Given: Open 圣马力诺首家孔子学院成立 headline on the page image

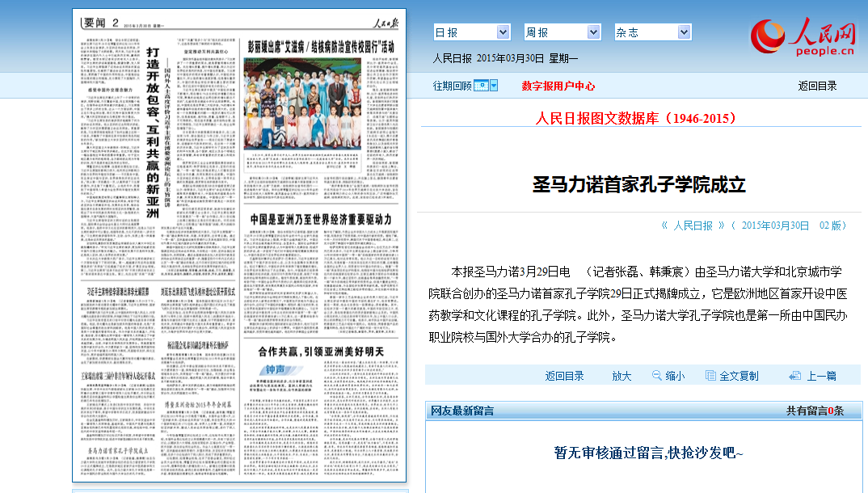Looking at the screenshot, I should coord(117,451).
